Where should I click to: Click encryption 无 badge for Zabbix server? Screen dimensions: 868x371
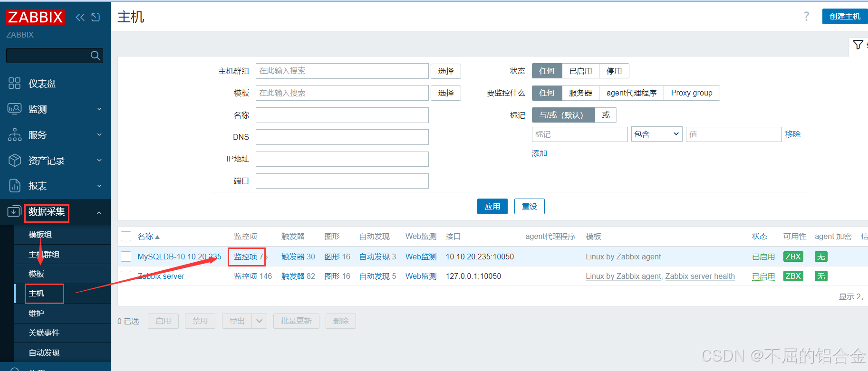pos(821,276)
